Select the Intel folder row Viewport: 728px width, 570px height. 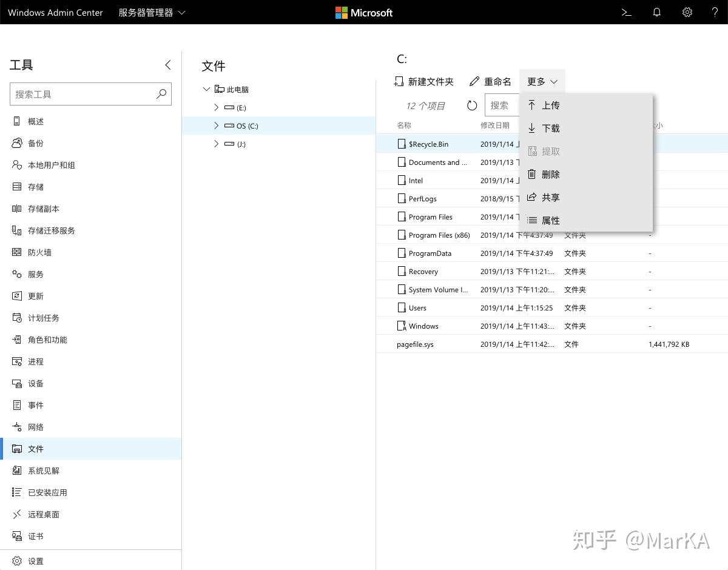(448, 181)
